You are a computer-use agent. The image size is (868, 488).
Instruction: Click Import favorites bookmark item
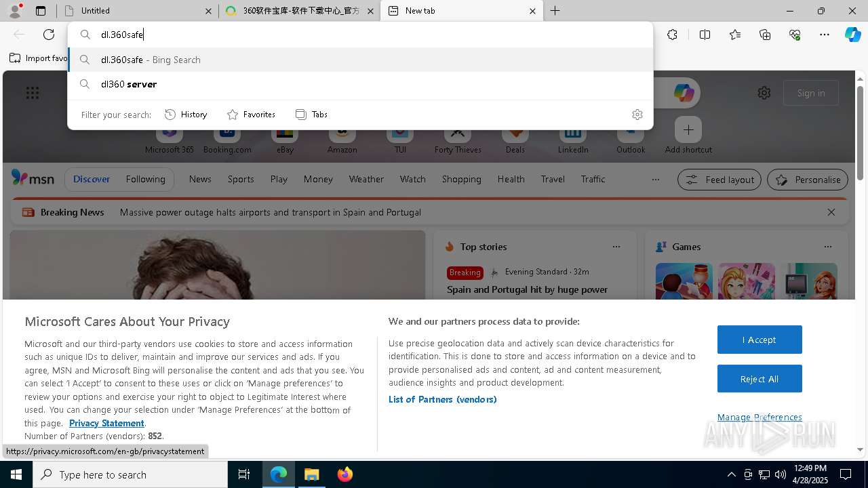click(38, 58)
